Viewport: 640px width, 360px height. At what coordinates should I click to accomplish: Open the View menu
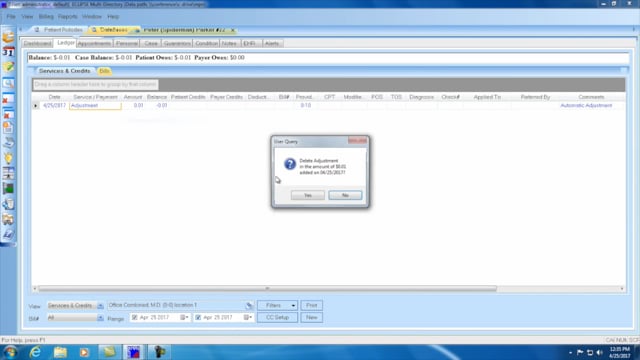coord(27,17)
